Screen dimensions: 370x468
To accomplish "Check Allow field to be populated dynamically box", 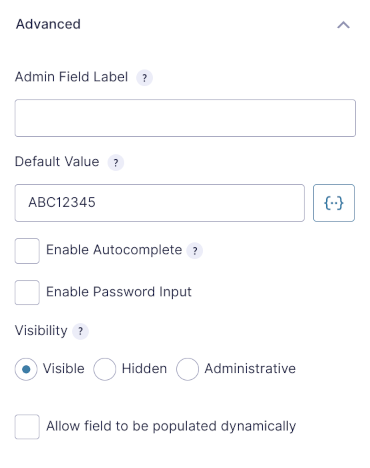I will point(27,427).
